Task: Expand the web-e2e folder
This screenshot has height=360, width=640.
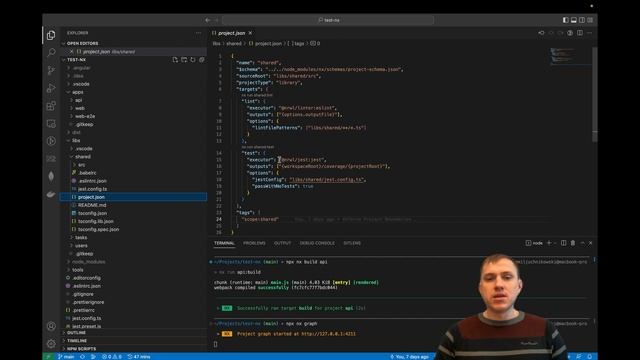Action: 85,116
